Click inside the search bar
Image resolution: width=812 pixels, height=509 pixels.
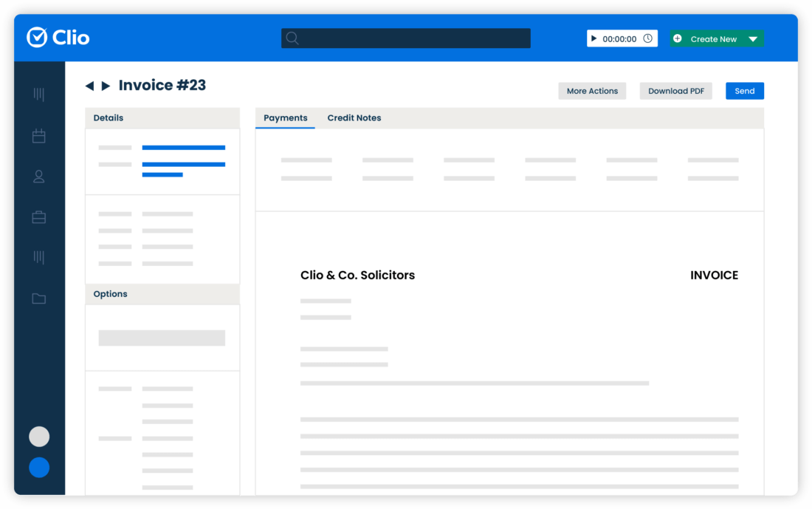[x=405, y=38]
